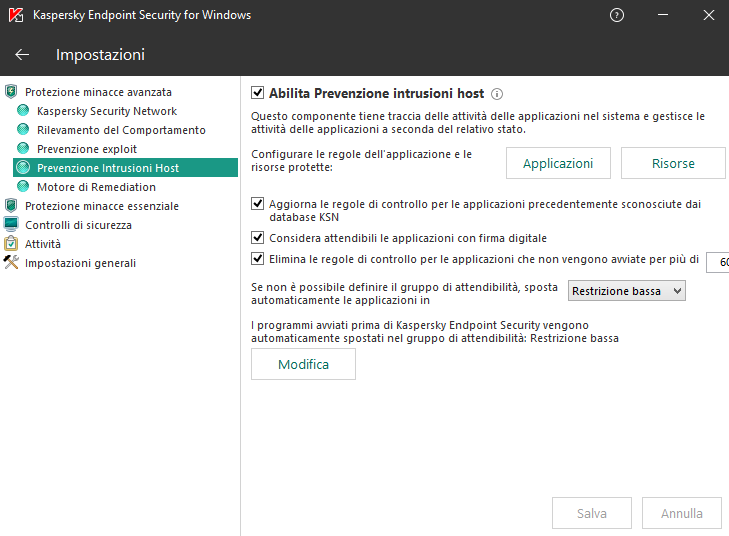Click the Annulla button

682,513
